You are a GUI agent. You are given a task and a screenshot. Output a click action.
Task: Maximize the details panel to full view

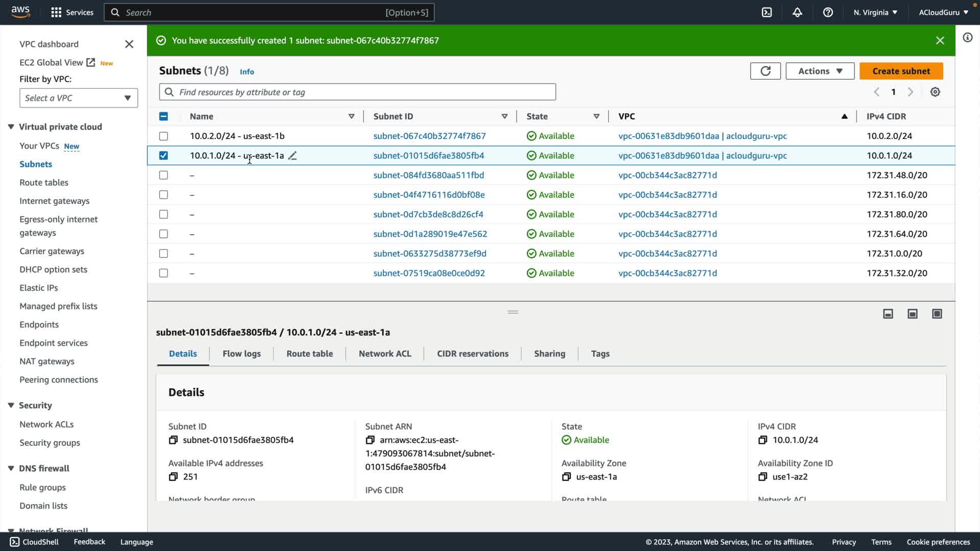pyautogui.click(x=937, y=314)
